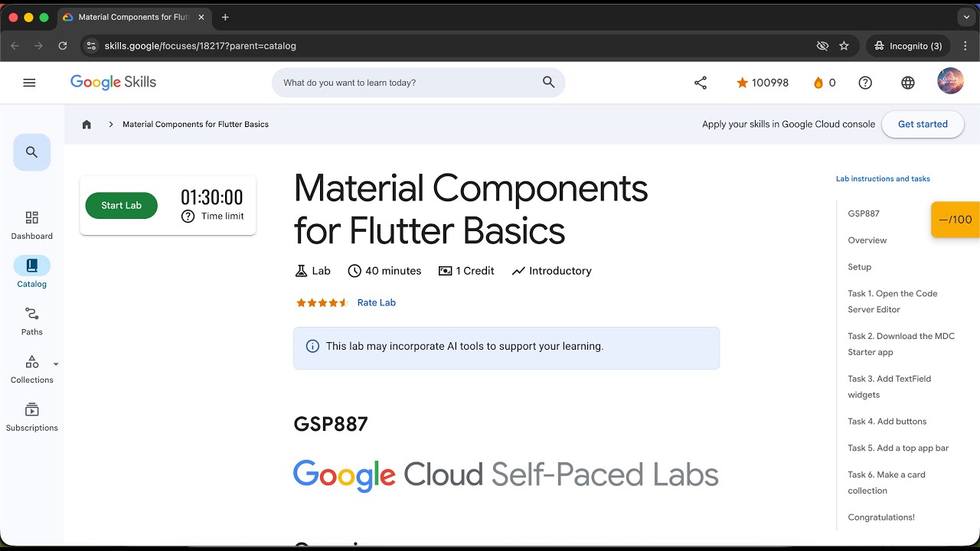Open Subscriptions from the sidebar

[x=32, y=417]
